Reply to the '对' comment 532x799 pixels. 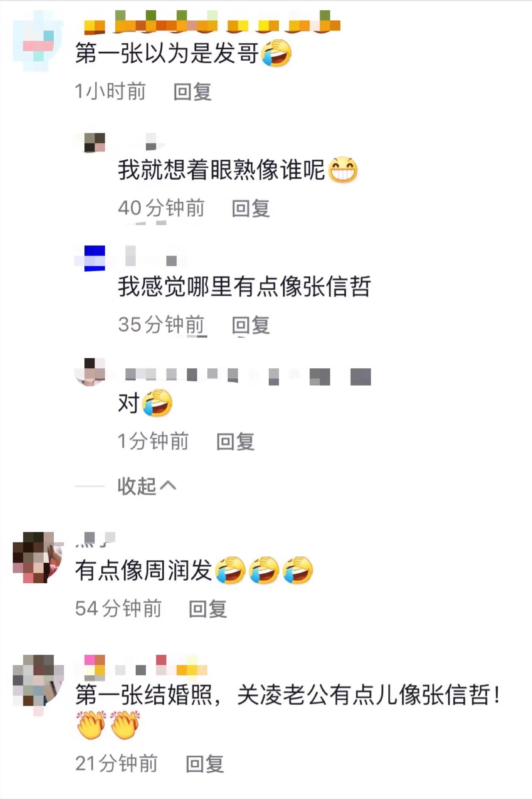pyautogui.click(x=235, y=442)
